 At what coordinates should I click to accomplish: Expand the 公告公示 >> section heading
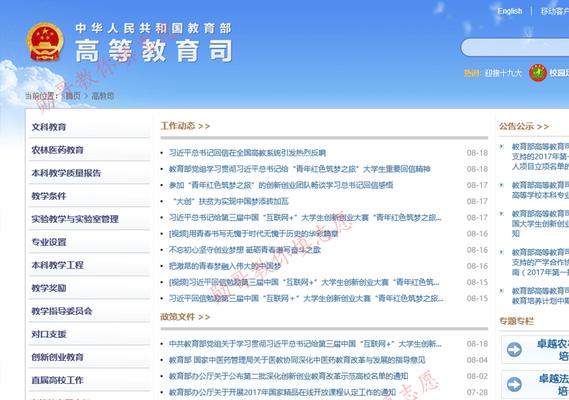524,126
